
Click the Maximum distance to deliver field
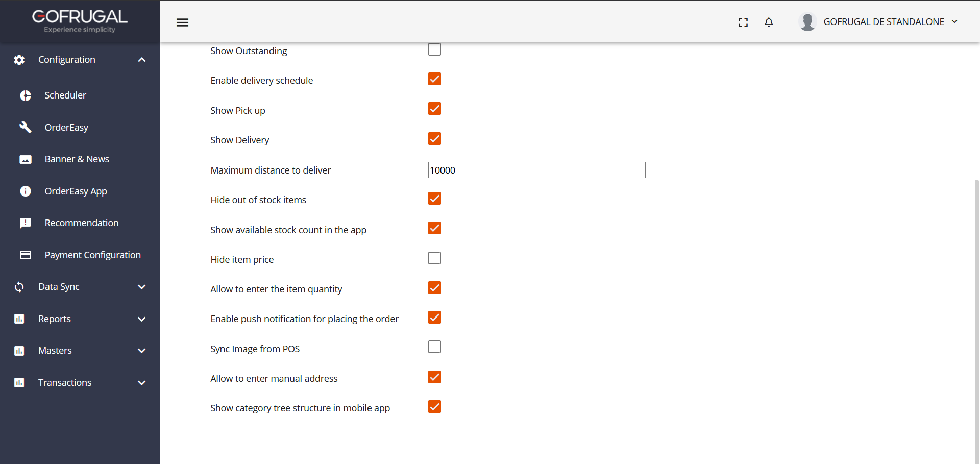pyautogui.click(x=536, y=170)
